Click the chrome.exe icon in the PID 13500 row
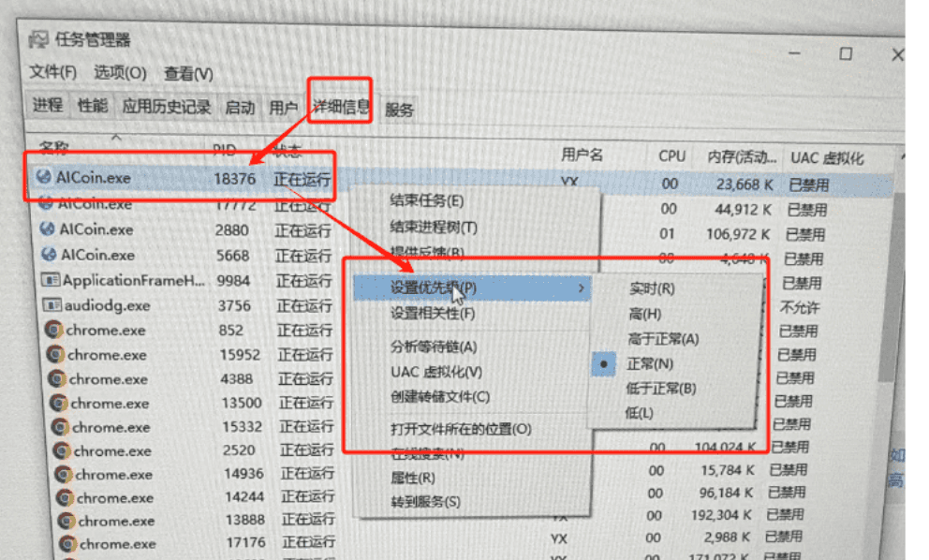 click(59, 403)
